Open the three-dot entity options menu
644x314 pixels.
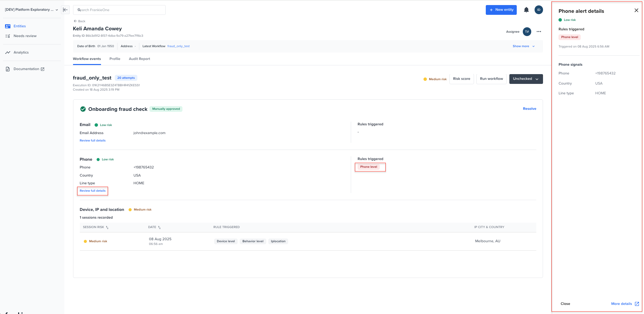[x=539, y=32]
